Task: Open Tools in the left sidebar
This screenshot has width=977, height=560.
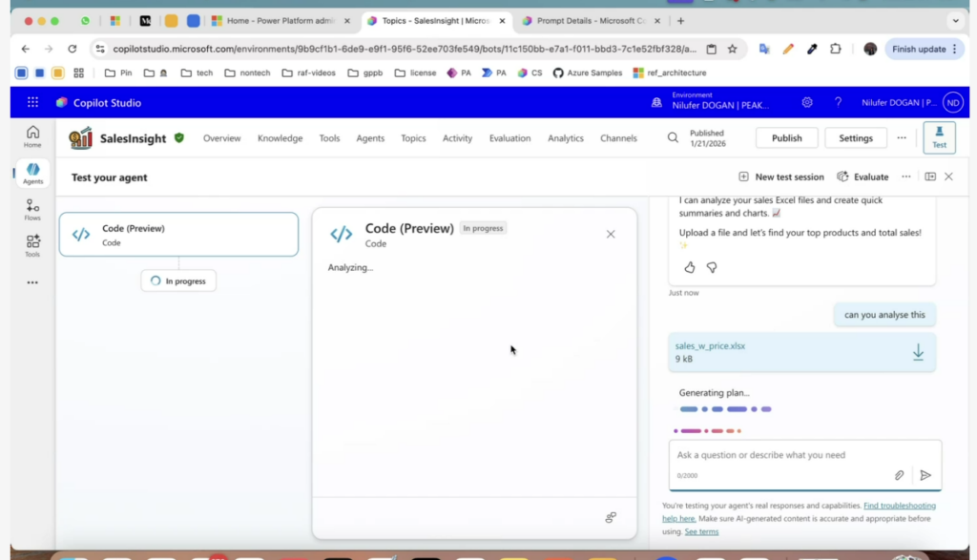Action: click(32, 246)
